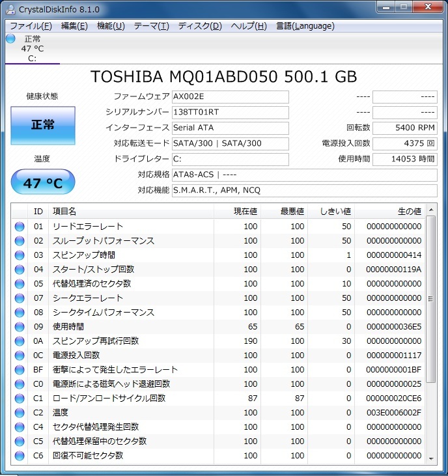Click the 5400 RPM rotation value
This screenshot has width=448, height=476.
pyautogui.click(x=405, y=128)
